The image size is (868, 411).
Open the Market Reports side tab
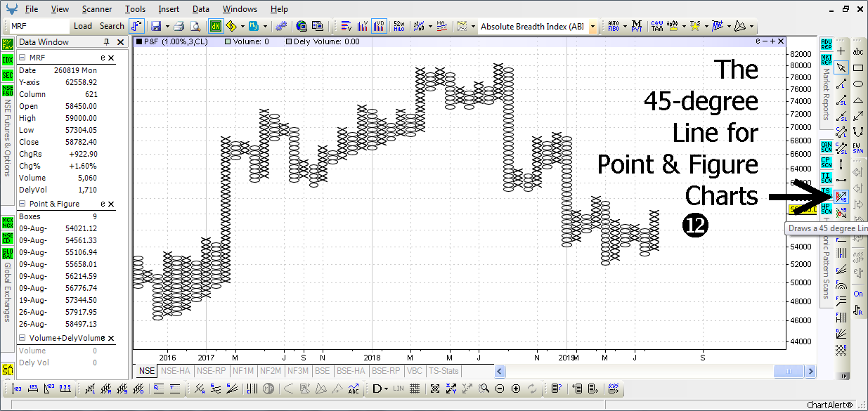click(826, 94)
